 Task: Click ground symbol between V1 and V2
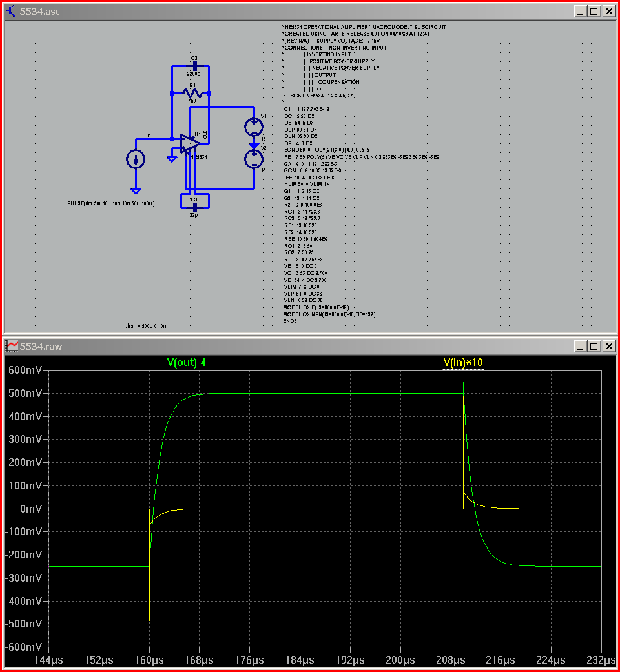[x=254, y=146]
